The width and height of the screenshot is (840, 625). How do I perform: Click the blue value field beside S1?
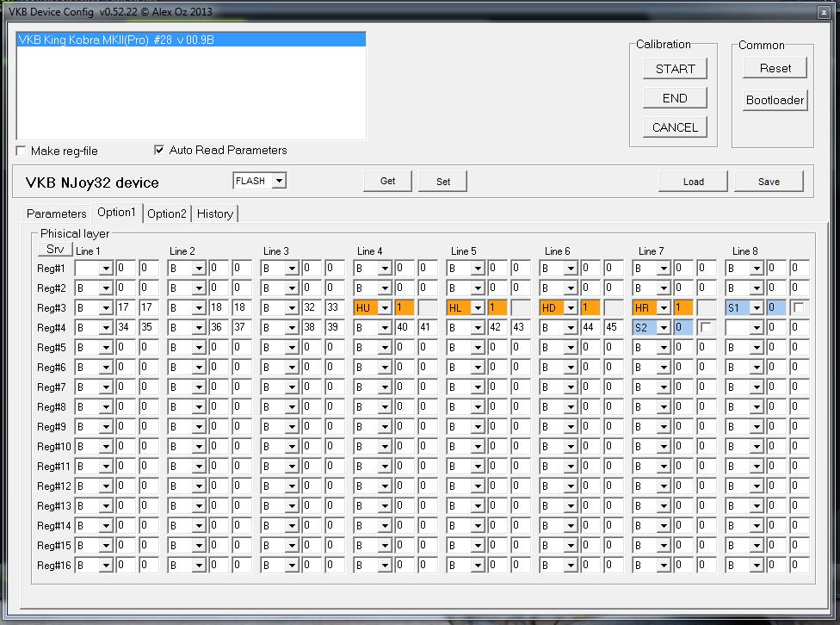click(x=776, y=307)
